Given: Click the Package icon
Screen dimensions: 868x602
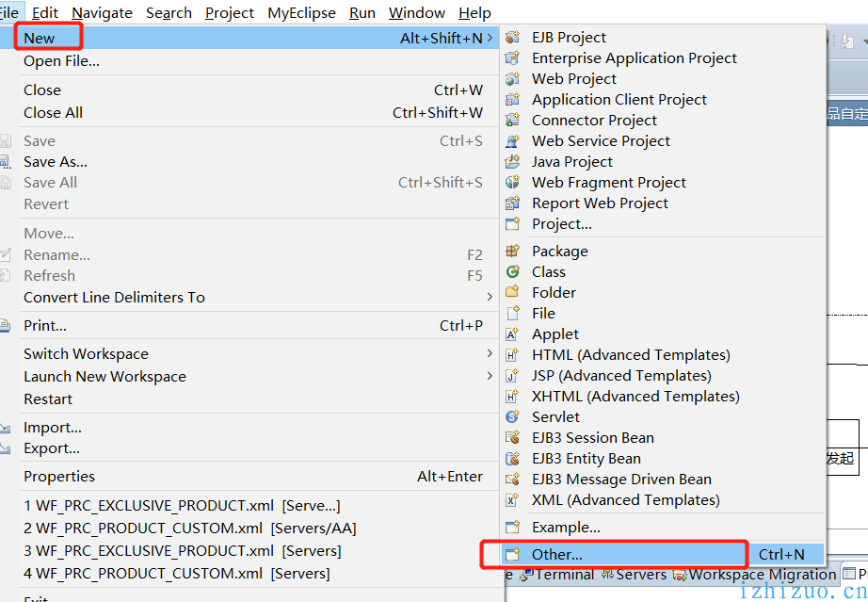Looking at the screenshot, I should (512, 251).
